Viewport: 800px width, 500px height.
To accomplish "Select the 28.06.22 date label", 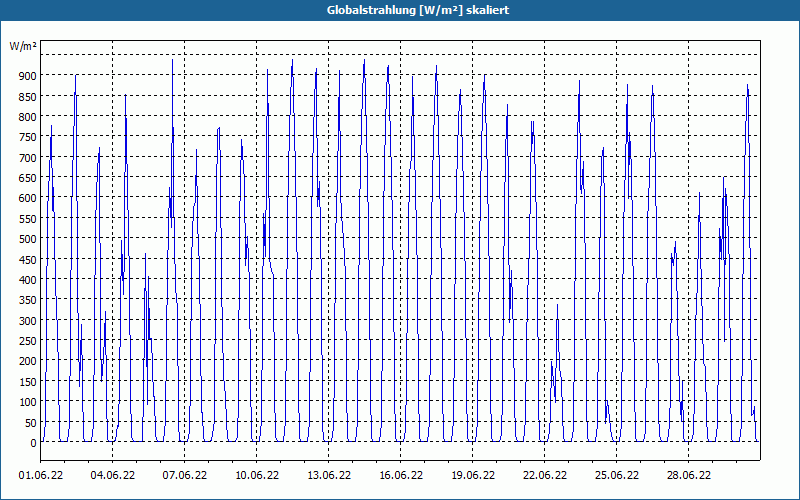I will pyautogui.click(x=688, y=475).
